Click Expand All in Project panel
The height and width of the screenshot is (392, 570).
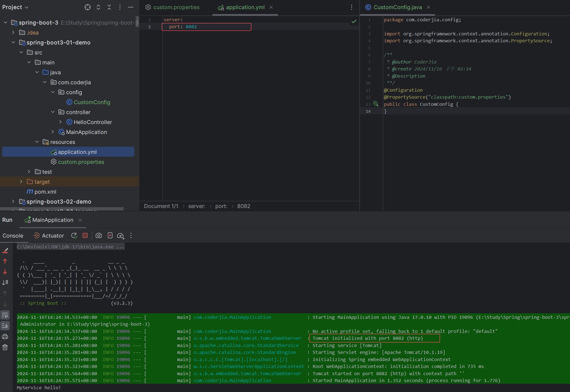coord(98,7)
